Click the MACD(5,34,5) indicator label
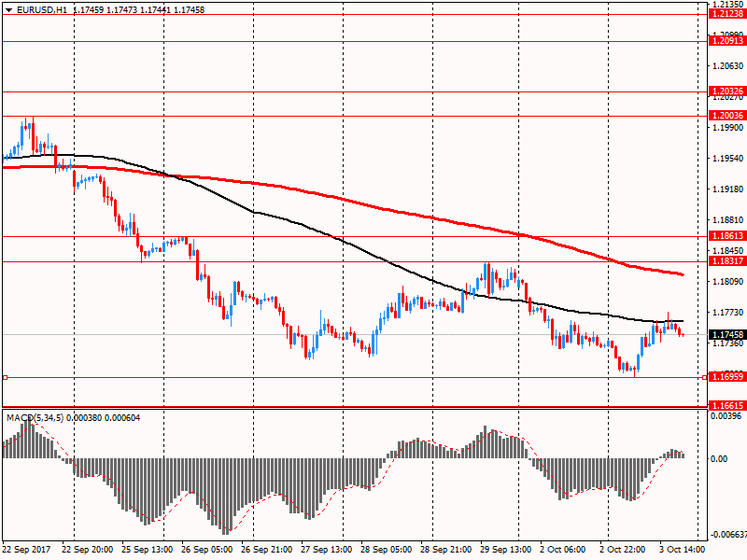The width and height of the screenshot is (747, 560). point(35,418)
